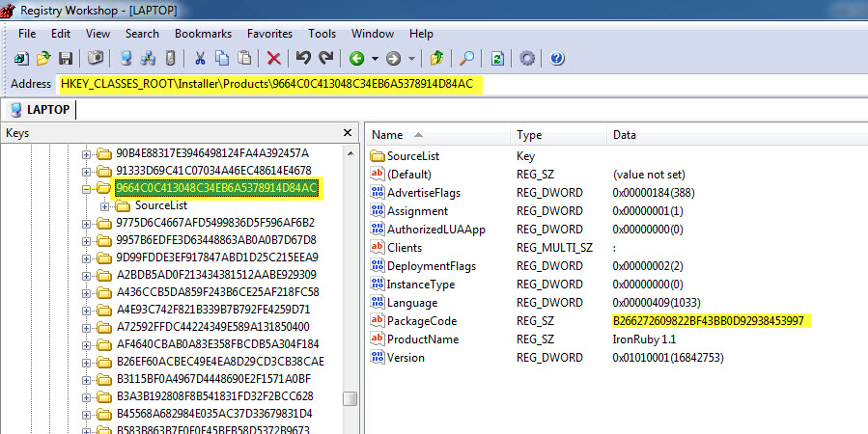
Task: Click the Paste clipboard icon
Action: click(x=244, y=58)
